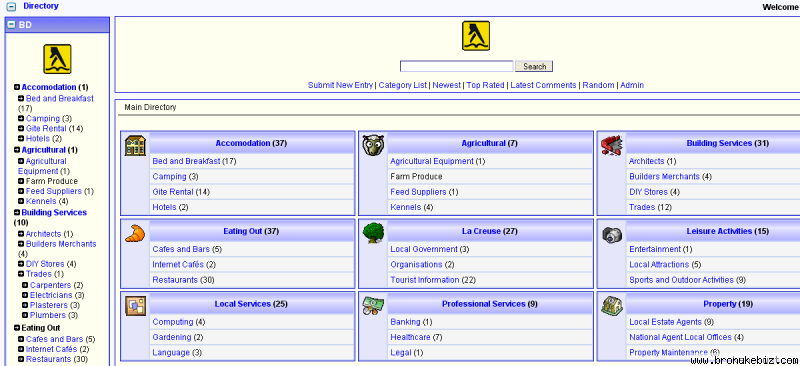800x366 pixels.
Task: Click bullet beside sidebar Plumbers
Action: click(25, 315)
